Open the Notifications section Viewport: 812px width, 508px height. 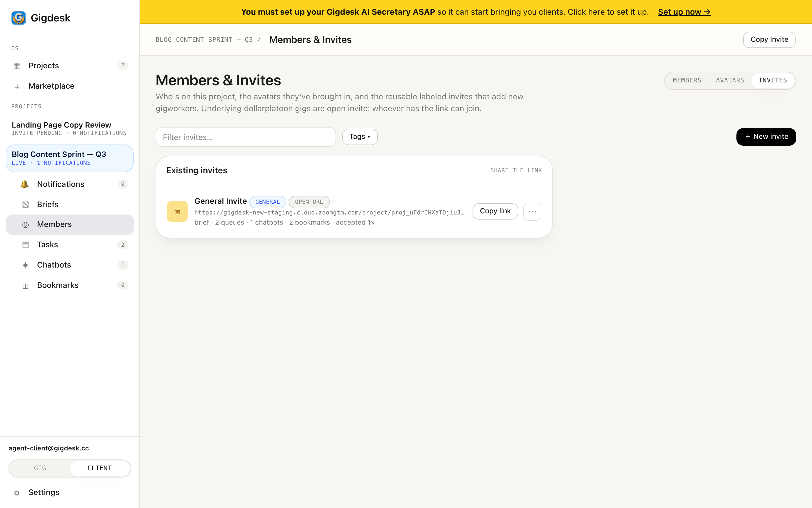[70, 184]
